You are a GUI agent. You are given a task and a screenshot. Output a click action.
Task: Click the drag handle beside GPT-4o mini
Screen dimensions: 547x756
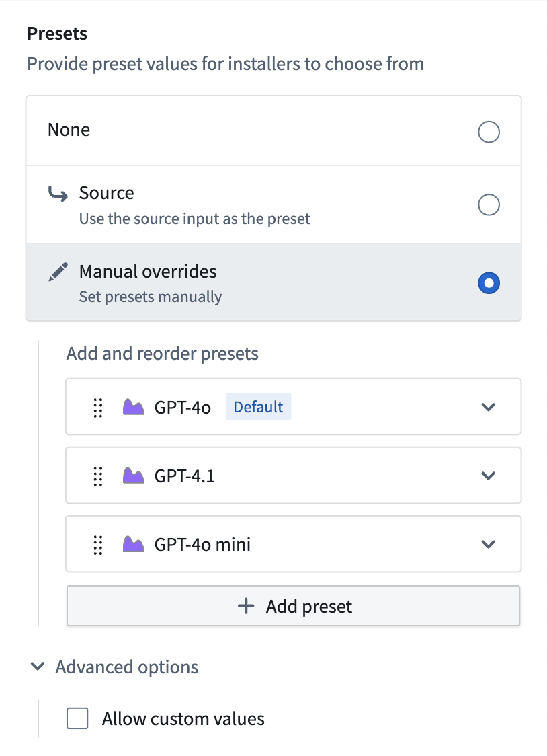(x=98, y=544)
